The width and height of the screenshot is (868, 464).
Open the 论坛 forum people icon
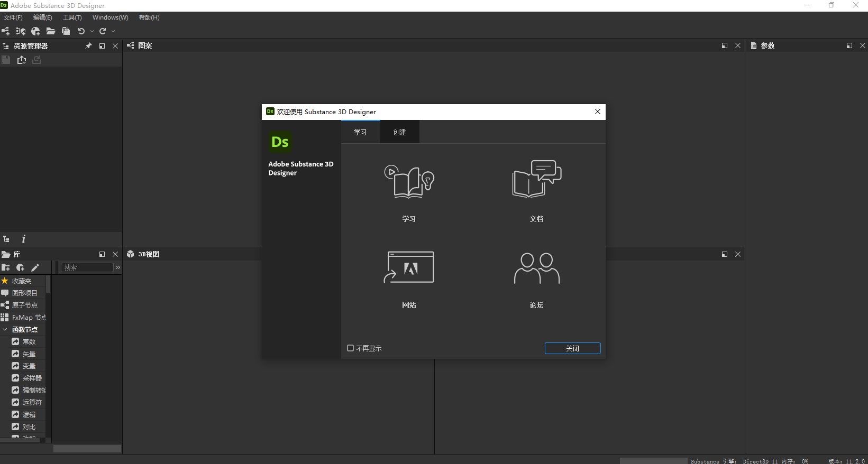click(536, 268)
